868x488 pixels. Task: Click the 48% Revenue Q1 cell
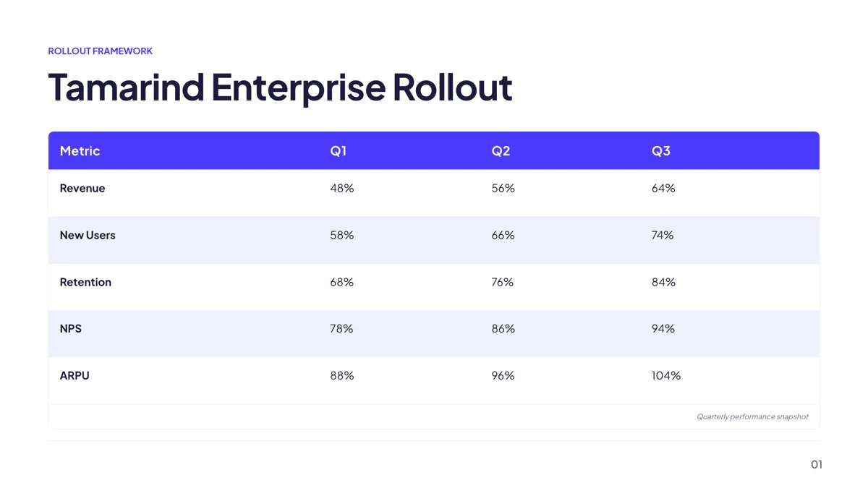click(x=342, y=188)
